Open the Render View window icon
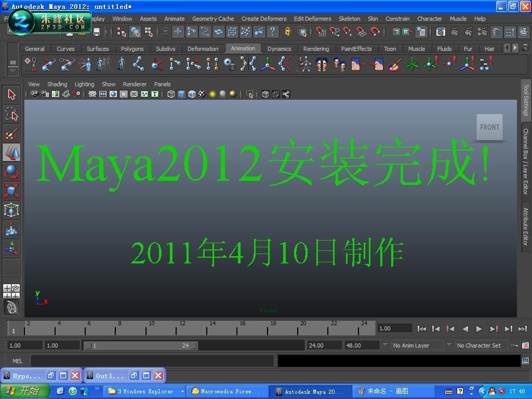This screenshot has width=532, height=399. point(441,32)
